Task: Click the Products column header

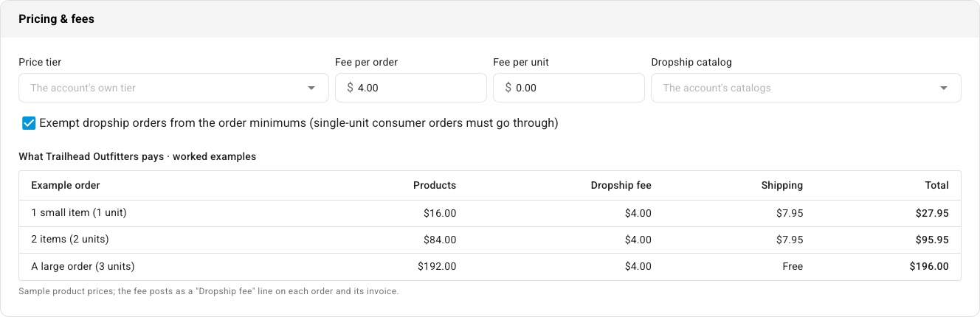Action: click(435, 185)
